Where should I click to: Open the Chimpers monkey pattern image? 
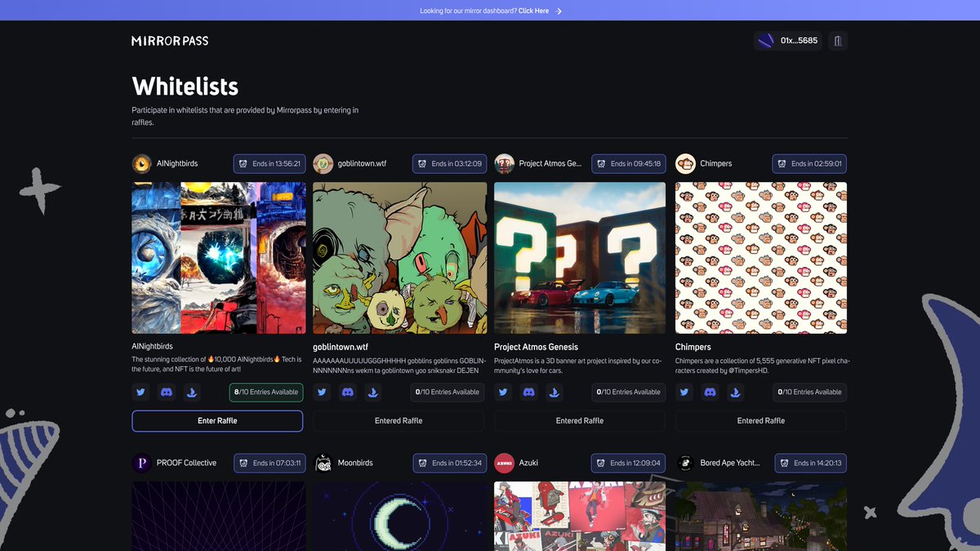coord(761,258)
